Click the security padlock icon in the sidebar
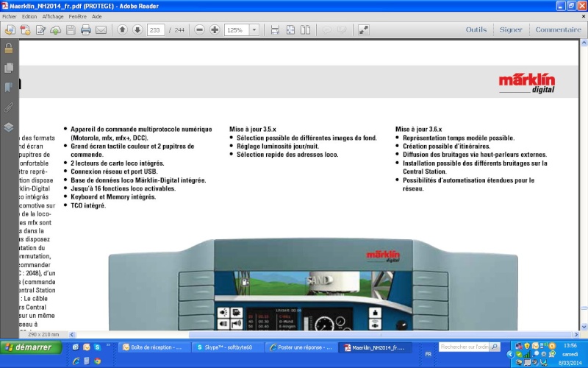This screenshot has height=368, width=588. pyautogui.click(x=9, y=48)
